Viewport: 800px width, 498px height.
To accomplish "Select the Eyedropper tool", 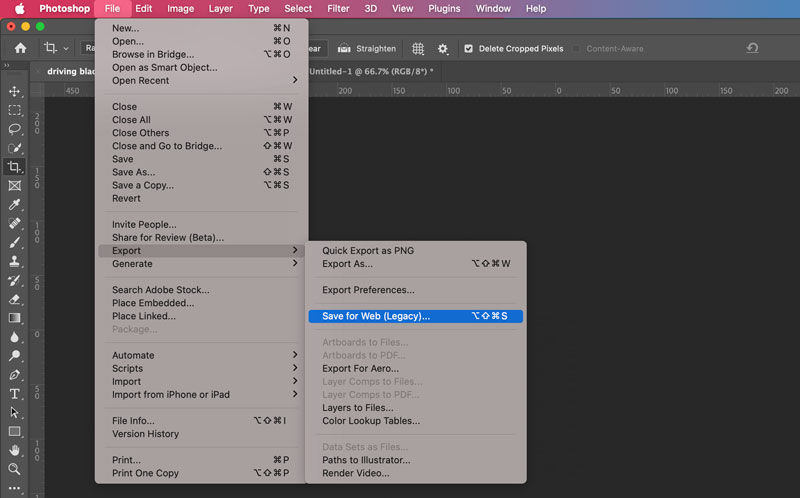I will [x=14, y=205].
